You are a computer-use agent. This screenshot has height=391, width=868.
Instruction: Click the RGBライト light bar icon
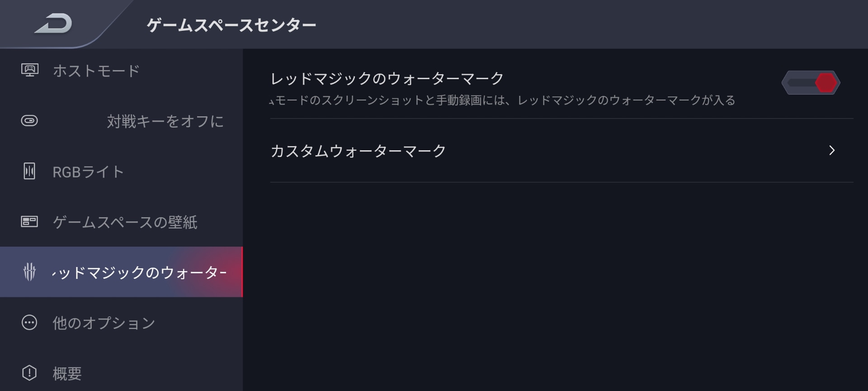click(29, 171)
